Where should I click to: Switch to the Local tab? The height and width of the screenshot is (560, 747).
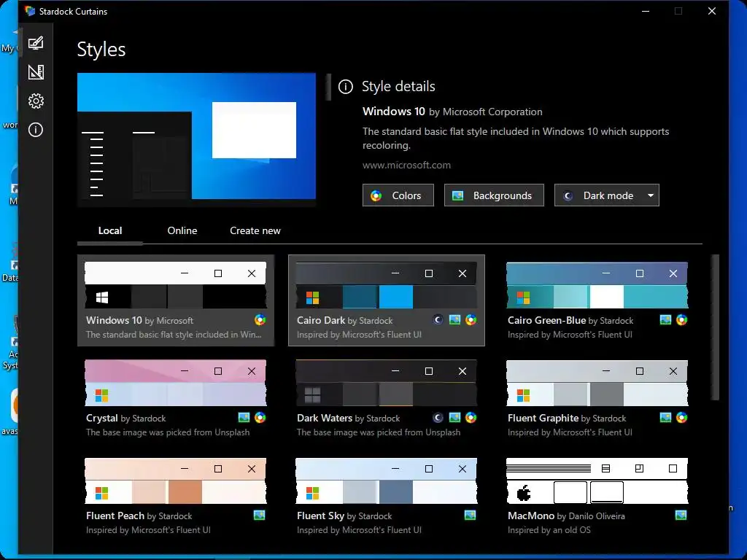pos(110,231)
